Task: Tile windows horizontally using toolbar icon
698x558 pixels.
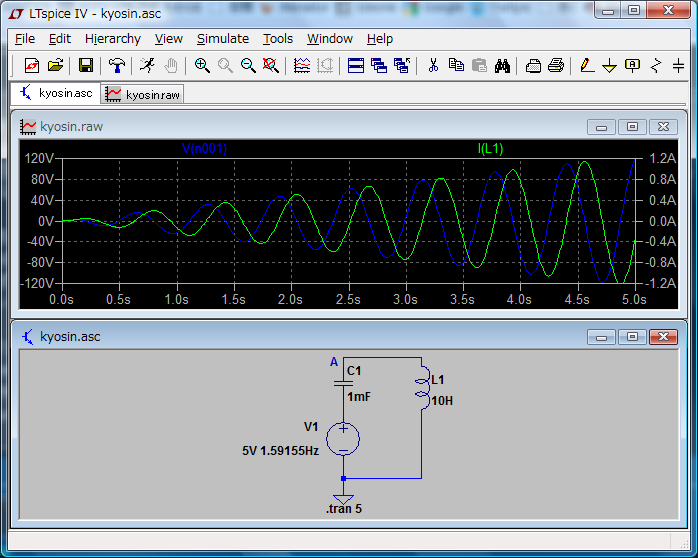Action: tap(356, 66)
